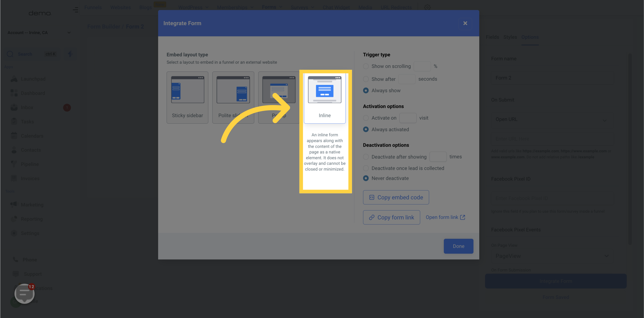
Task: Open the Websites menu item
Action: 120,7
